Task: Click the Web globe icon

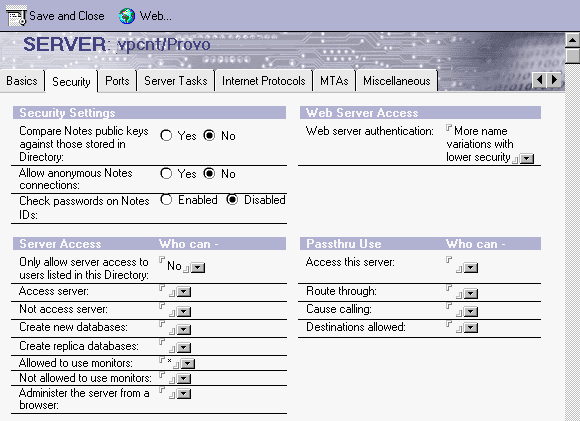Action: coord(127,16)
